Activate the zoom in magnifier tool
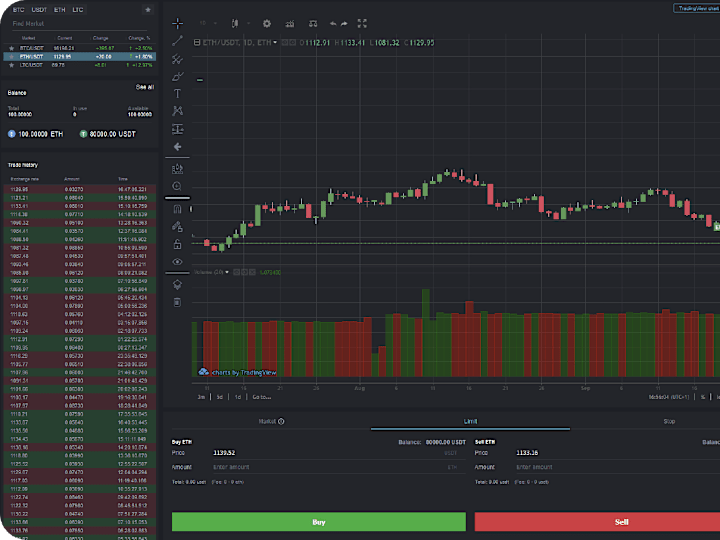Image resolution: width=720 pixels, height=540 pixels. coord(177,186)
